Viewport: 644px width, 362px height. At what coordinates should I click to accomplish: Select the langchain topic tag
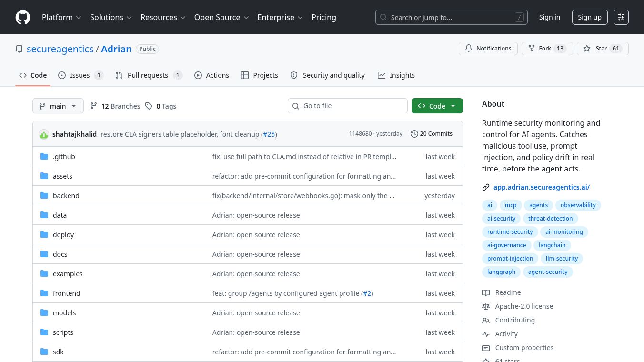[x=552, y=245]
